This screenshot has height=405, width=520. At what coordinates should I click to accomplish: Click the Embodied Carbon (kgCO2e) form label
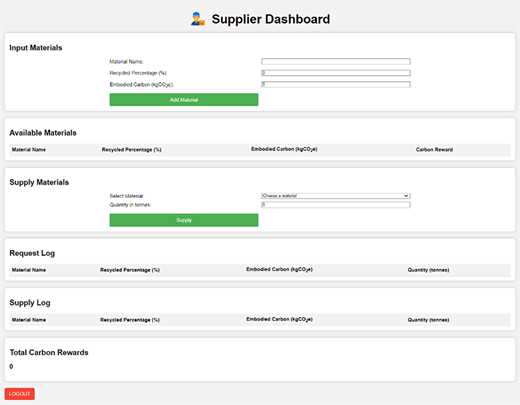(142, 85)
